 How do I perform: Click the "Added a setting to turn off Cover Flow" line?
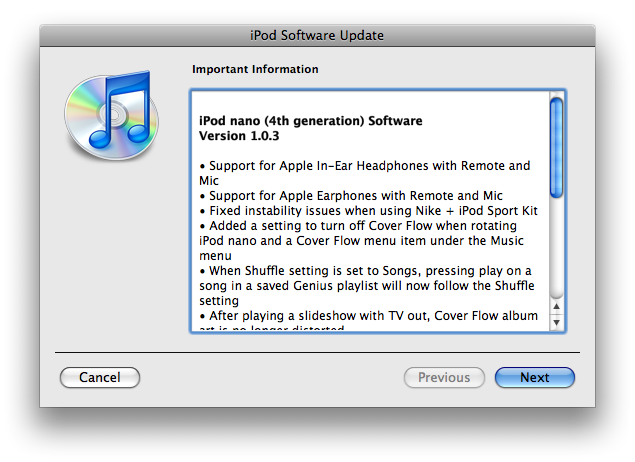click(358, 226)
